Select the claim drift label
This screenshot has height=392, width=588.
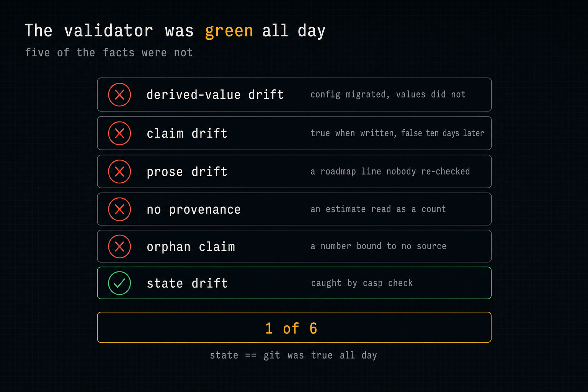click(187, 133)
